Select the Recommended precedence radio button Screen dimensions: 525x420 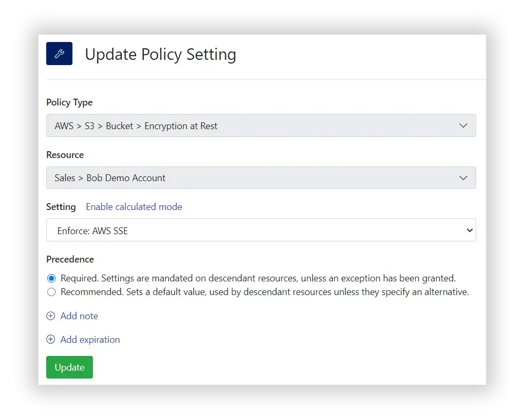pos(51,292)
